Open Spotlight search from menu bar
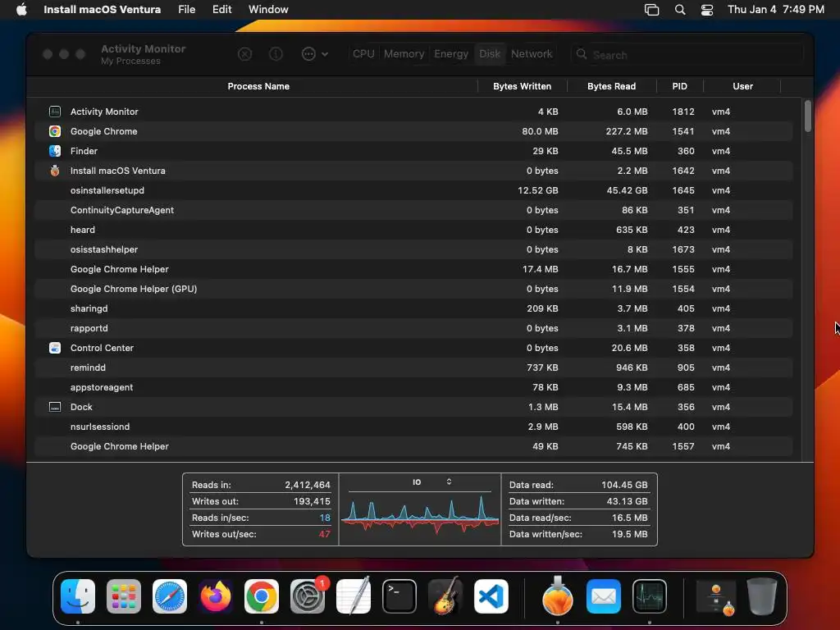Image resolution: width=840 pixels, height=630 pixels. (x=680, y=10)
